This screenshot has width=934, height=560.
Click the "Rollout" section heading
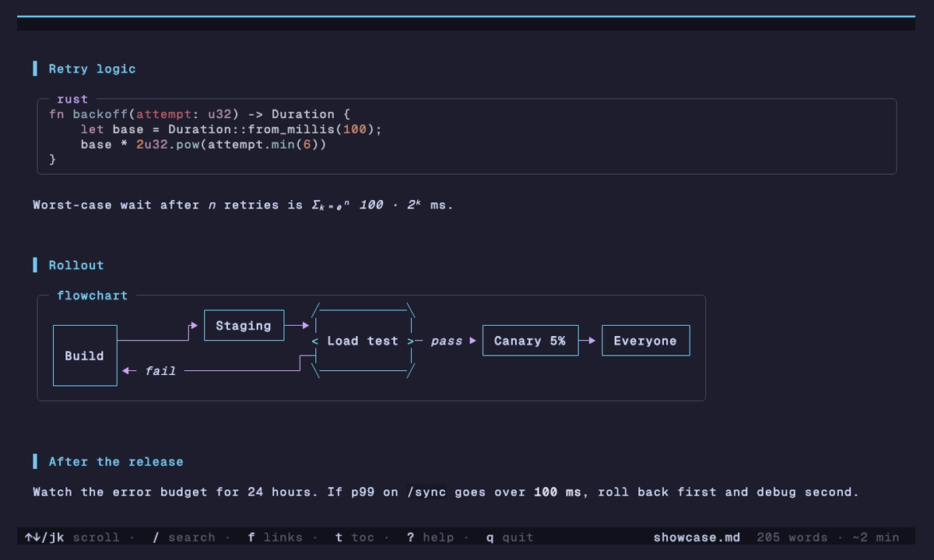pyautogui.click(x=76, y=265)
